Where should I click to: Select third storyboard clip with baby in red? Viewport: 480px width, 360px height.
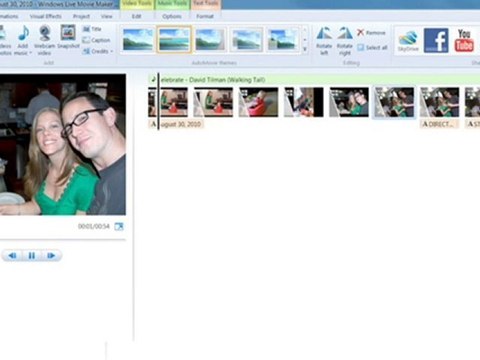click(258, 102)
